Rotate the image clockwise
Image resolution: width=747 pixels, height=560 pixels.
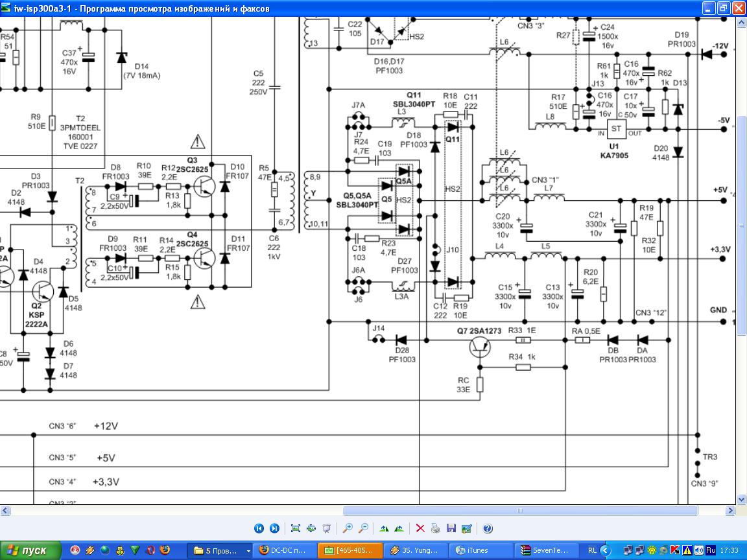coord(384,528)
